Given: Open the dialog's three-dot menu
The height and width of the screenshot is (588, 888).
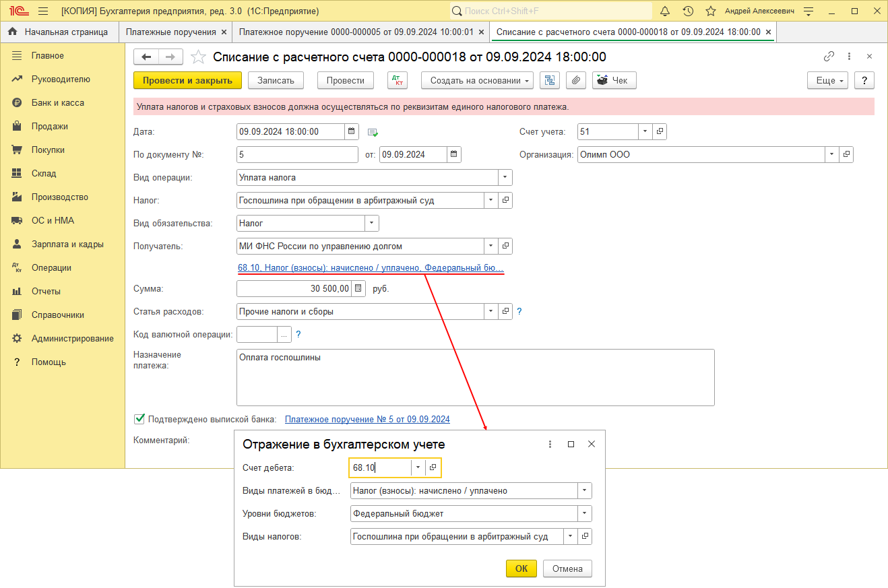Looking at the screenshot, I should pos(550,445).
